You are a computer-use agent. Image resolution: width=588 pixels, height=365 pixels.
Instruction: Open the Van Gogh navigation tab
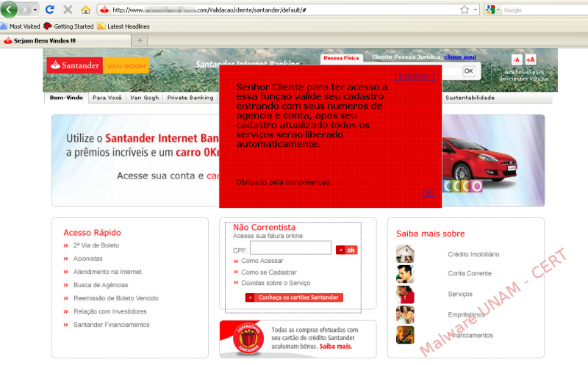tap(144, 98)
